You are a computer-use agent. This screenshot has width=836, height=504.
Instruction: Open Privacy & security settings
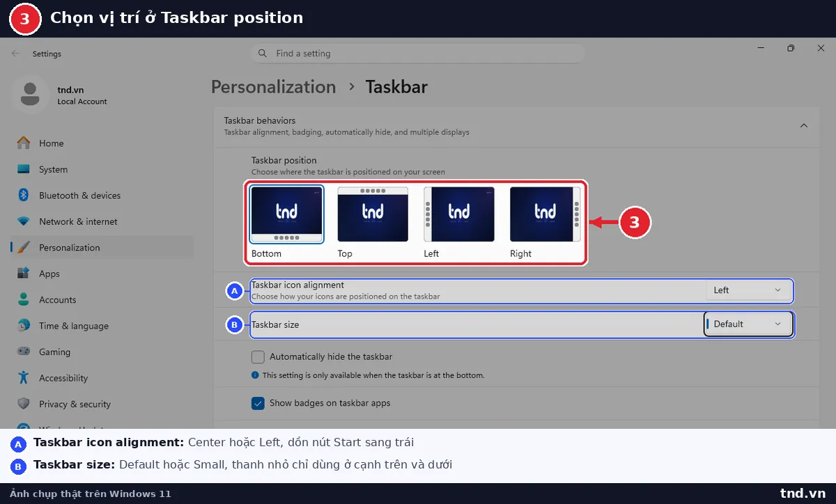102,404
